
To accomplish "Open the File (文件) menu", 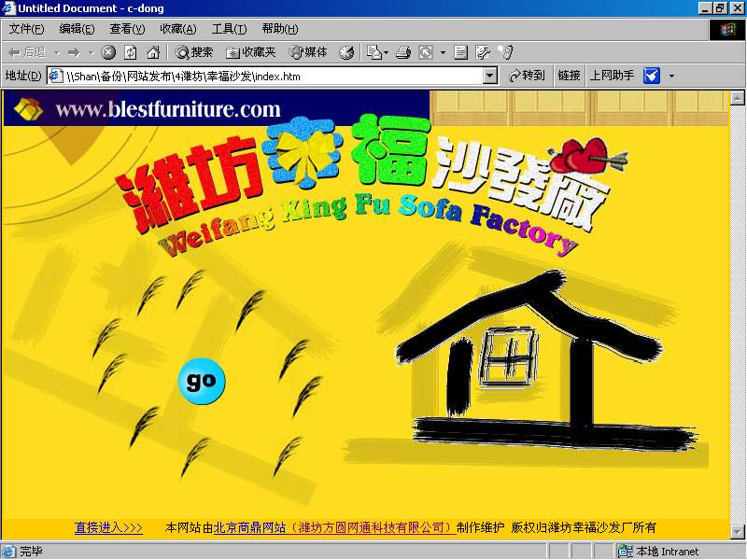I will tap(27, 29).
